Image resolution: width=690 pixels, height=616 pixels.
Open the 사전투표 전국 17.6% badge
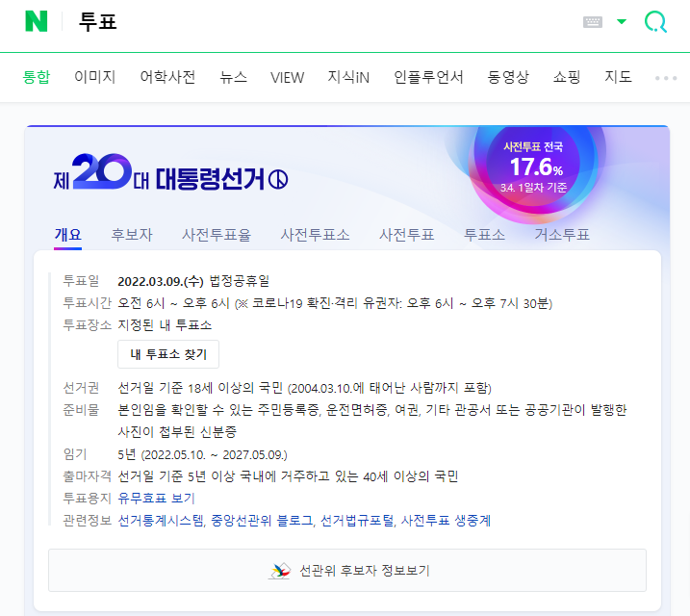(533, 167)
